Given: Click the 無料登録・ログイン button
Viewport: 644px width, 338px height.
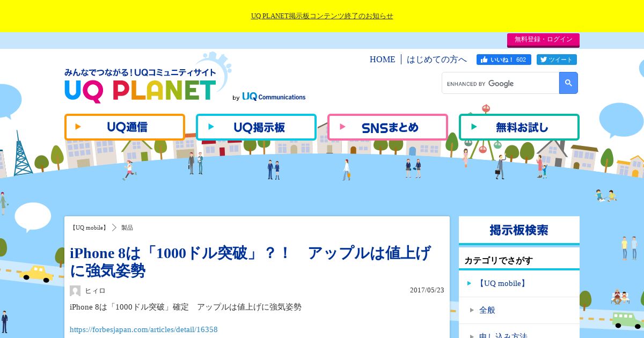Looking at the screenshot, I should [x=543, y=40].
